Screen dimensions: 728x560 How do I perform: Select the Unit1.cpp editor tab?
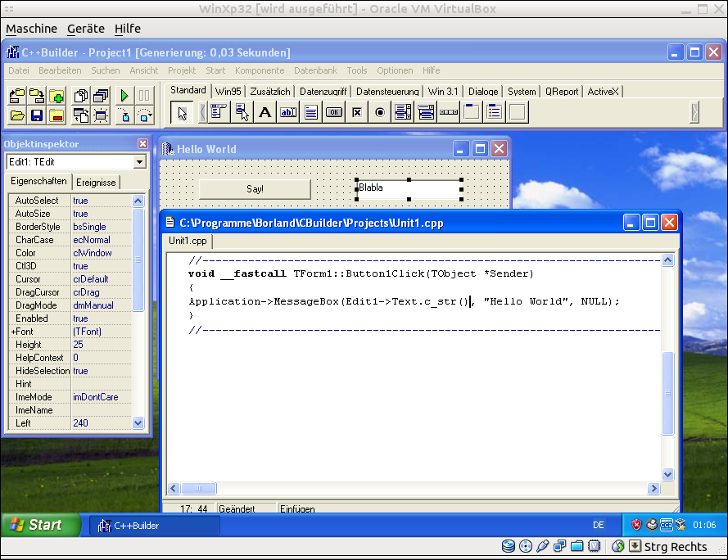click(188, 241)
